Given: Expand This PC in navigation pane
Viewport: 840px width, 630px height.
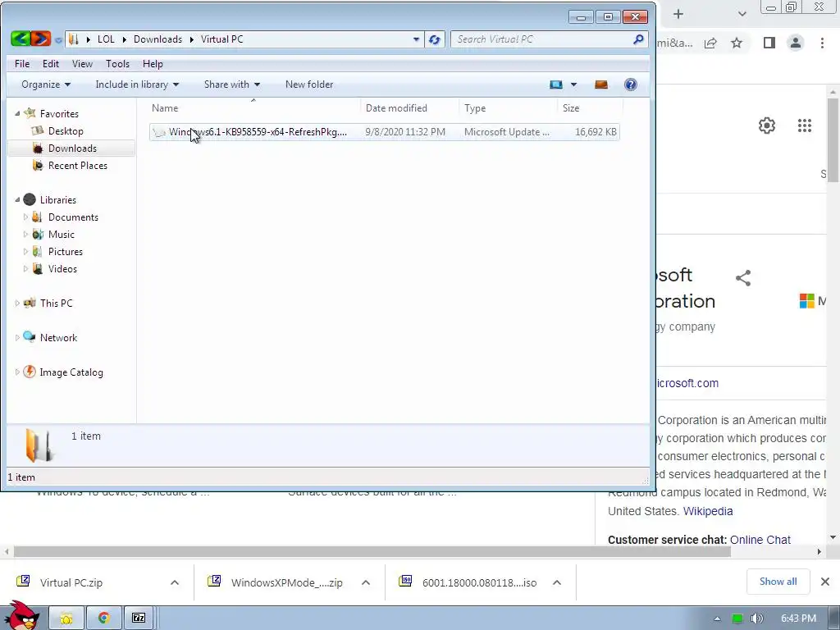Looking at the screenshot, I should 17,304.
